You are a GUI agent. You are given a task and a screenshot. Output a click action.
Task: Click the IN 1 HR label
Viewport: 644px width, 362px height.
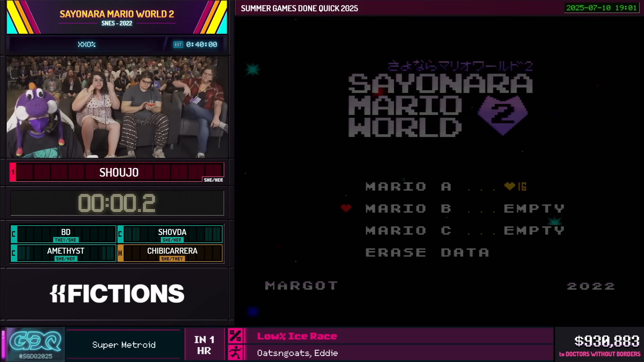click(x=204, y=345)
